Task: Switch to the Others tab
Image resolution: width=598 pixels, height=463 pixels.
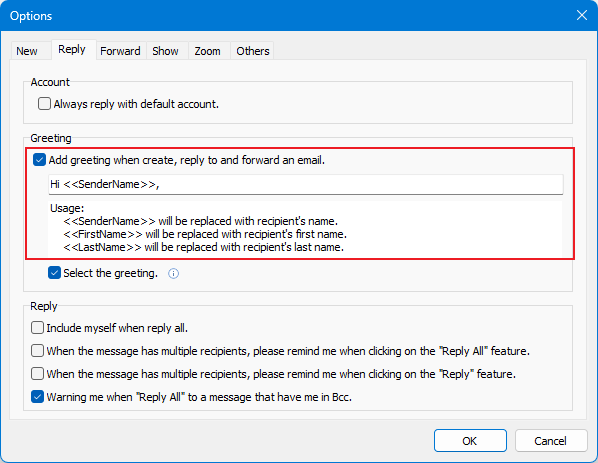Action: (x=253, y=51)
